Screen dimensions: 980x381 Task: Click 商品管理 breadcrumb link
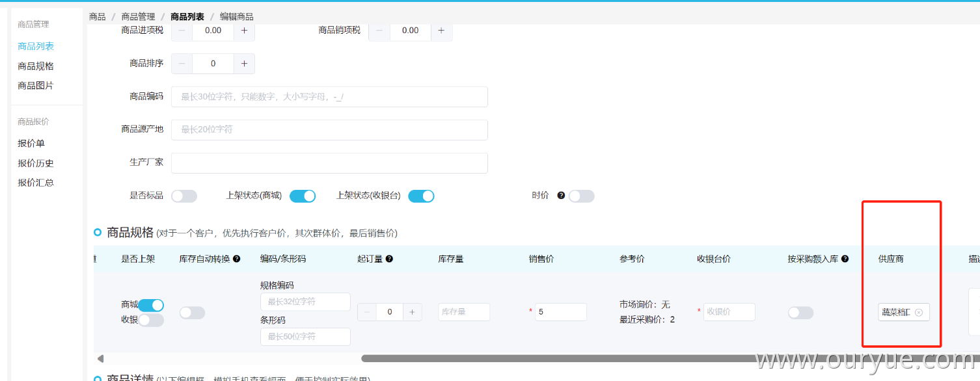click(x=138, y=17)
